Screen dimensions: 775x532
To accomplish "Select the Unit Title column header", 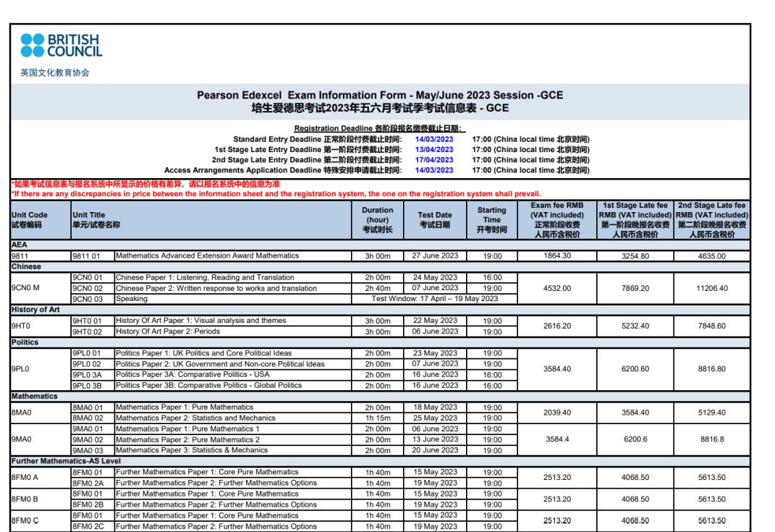I will [x=211, y=220].
